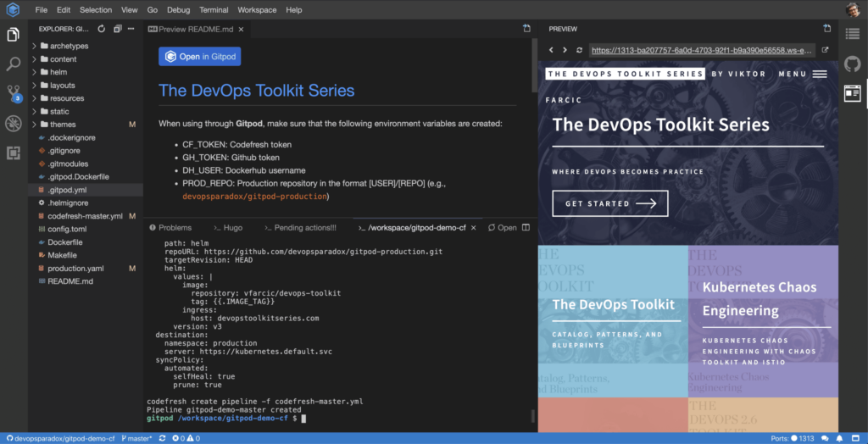The width and height of the screenshot is (868, 444).
Task: Select the preview window icon in the right sidebar
Action: point(853,93)
